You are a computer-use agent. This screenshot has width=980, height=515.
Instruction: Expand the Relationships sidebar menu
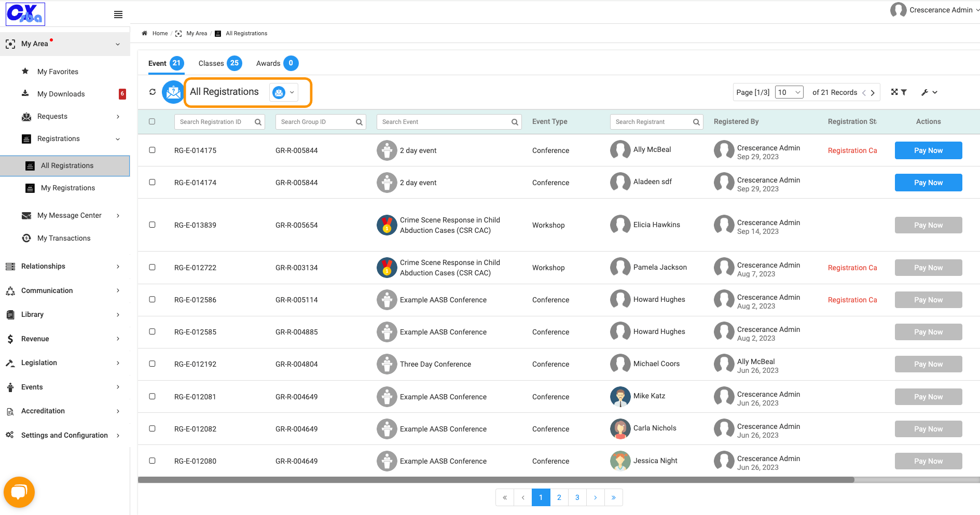pyautogui.click(x=65, y=266)
